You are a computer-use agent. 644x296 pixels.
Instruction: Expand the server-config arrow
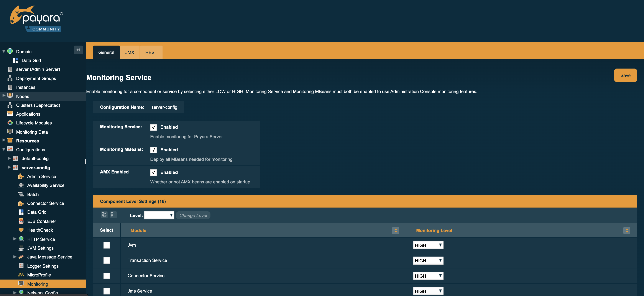click(x=9, y=167)
